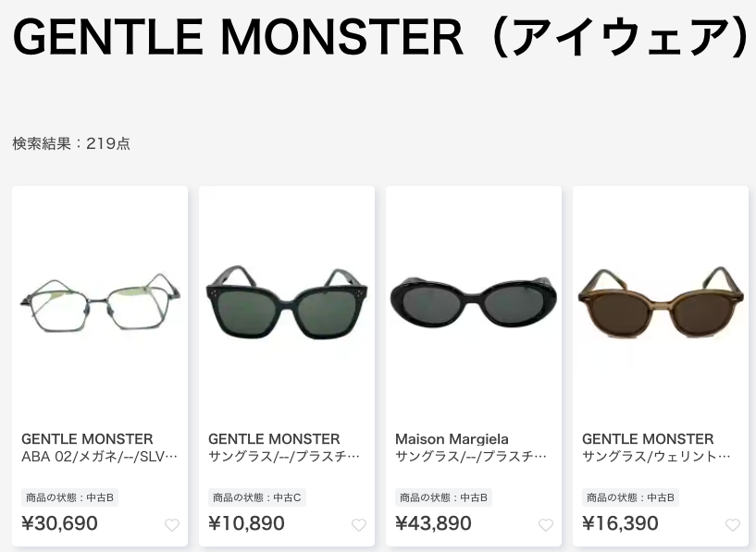
Task: Select the 中古C condition tag
Action: click(x=257, y=497)
